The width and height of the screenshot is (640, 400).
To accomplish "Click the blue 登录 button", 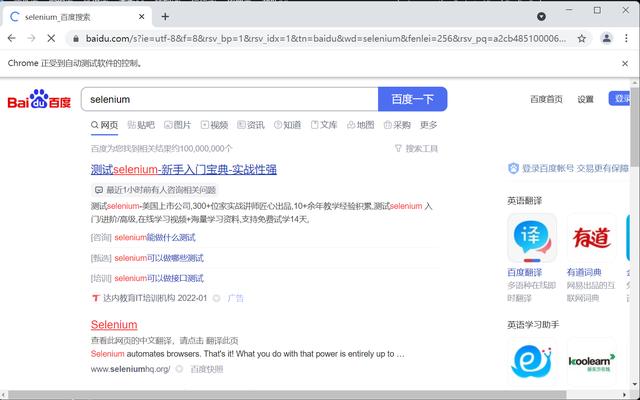I will click(620, 99).
